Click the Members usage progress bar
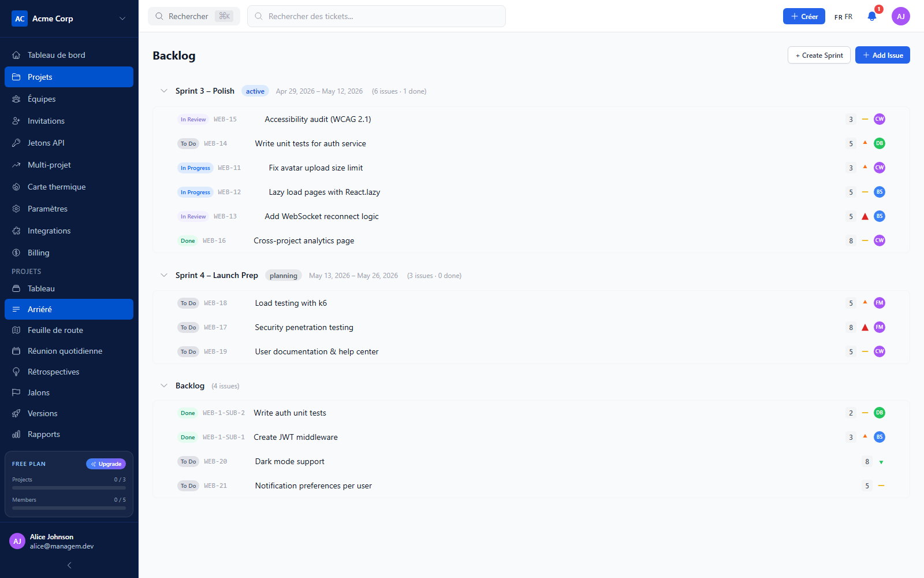 (x=69, y=508)
